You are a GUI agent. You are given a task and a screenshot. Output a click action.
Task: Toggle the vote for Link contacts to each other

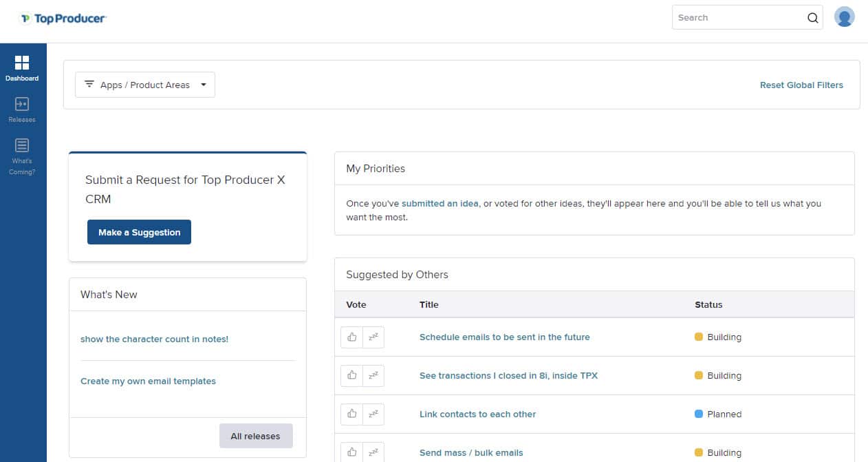click(351, 414)
